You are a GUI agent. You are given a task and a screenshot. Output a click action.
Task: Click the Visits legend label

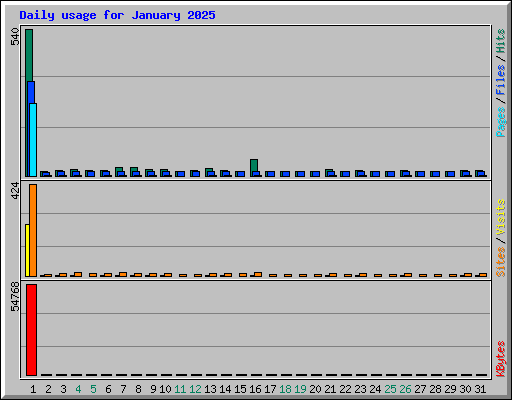[501, 218]
